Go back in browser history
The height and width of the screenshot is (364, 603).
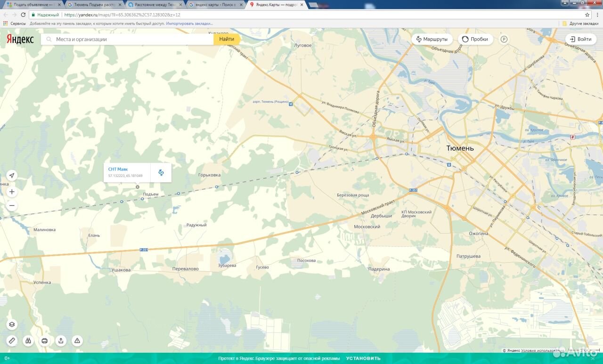click(5, 15)
